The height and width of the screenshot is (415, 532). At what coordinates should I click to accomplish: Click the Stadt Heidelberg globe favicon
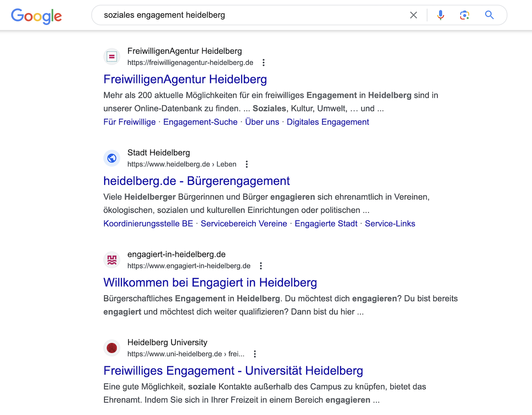pos(112,158)
